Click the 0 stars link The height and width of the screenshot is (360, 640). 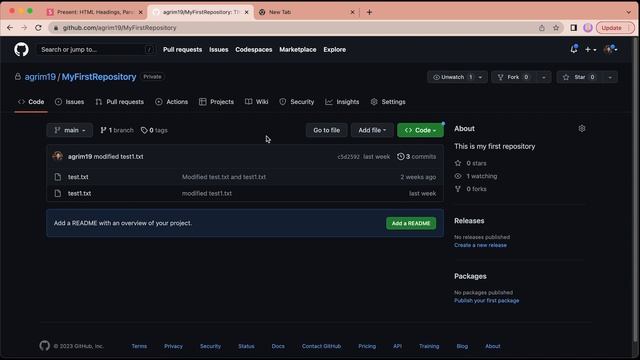pyautogui.click(x=476, y=163)
